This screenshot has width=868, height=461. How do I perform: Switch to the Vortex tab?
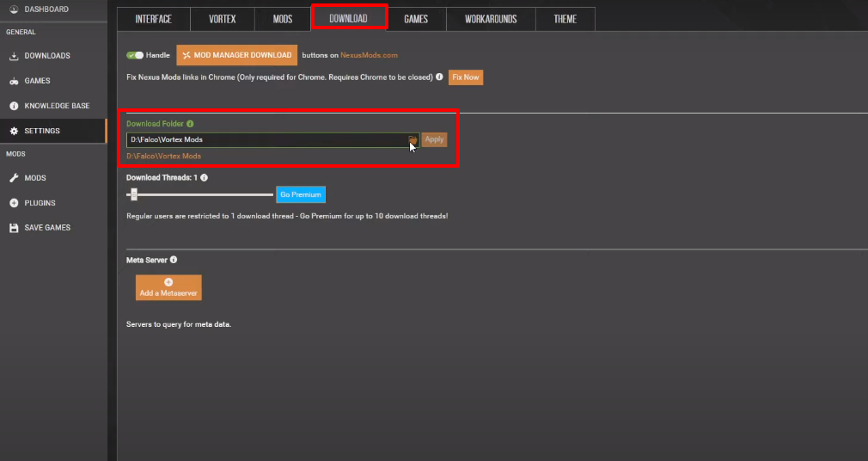[222, 19]
